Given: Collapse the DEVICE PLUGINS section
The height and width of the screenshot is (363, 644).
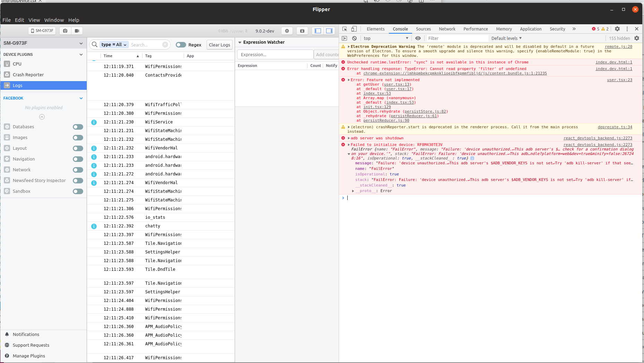Looking at the screenshot, I should click(x=81, y=54).
